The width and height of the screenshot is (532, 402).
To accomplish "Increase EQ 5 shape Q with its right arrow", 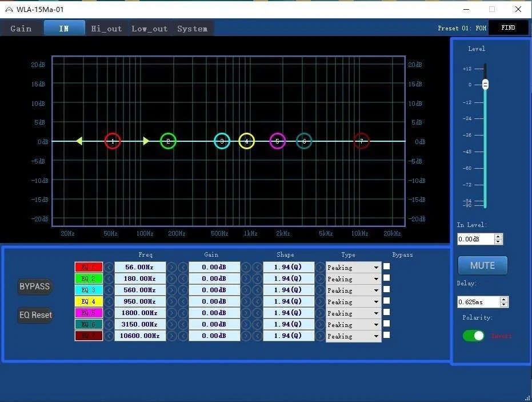I will point(320,313).
